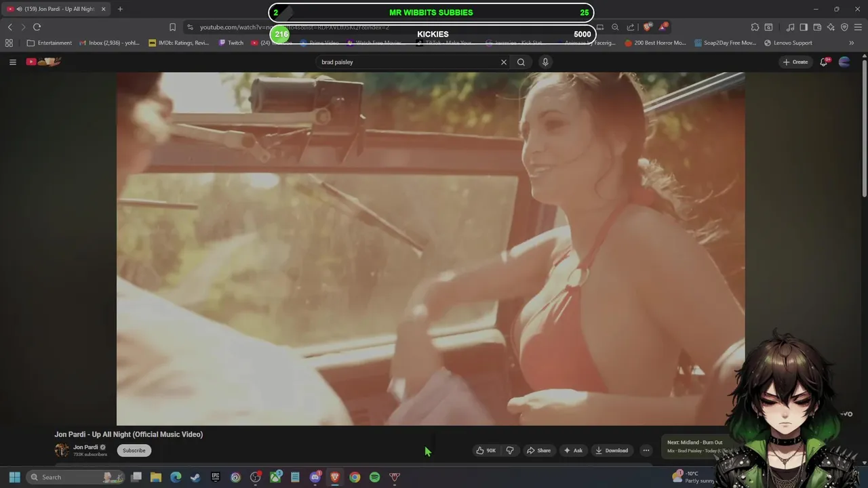Open the YouTube notifications bell
The height and width of the screenshot is (488, 868).
[x=824, y=62]
